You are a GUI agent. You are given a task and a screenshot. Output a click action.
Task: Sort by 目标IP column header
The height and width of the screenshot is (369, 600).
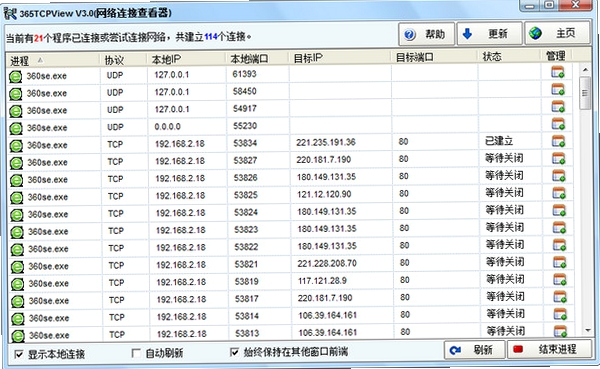click(x=340, y=58)
